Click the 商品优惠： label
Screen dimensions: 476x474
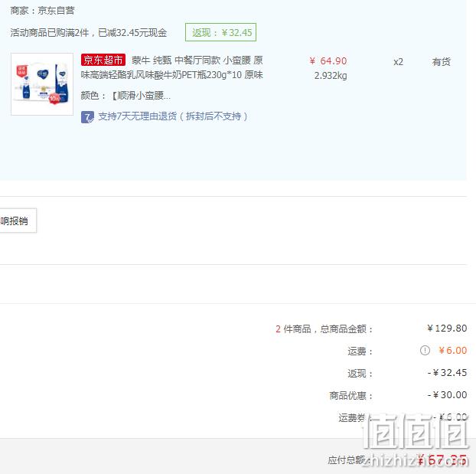coord(351,396)
